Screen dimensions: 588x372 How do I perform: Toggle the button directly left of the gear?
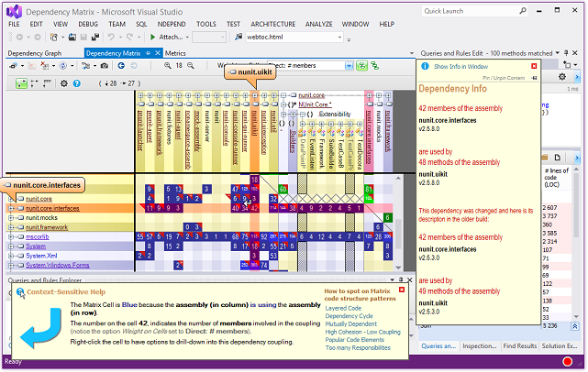tap(48, 83)
